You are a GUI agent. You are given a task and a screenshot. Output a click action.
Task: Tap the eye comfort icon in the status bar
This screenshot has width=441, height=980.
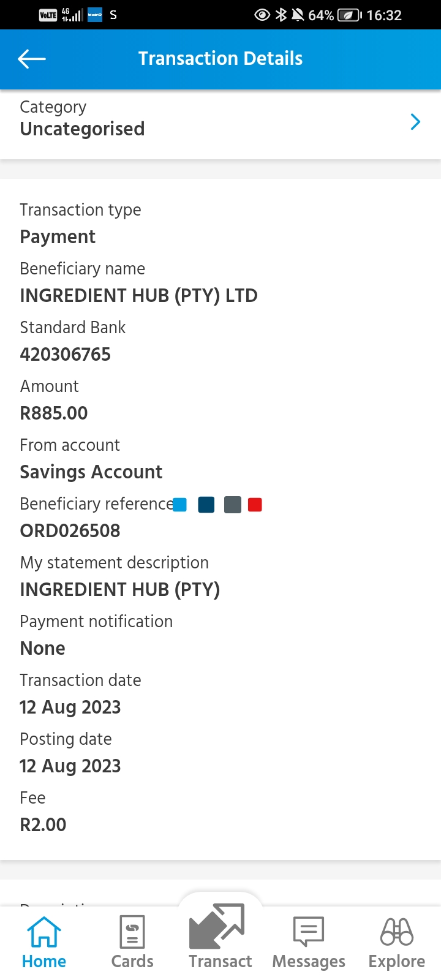pyautogui.click(x=262, y=15)
